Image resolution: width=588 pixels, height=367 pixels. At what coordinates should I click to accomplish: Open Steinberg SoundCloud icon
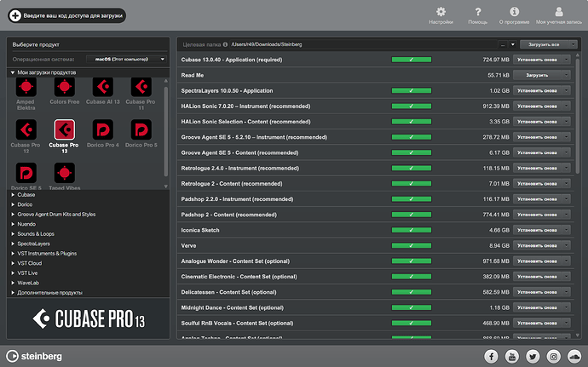(574, 356)
